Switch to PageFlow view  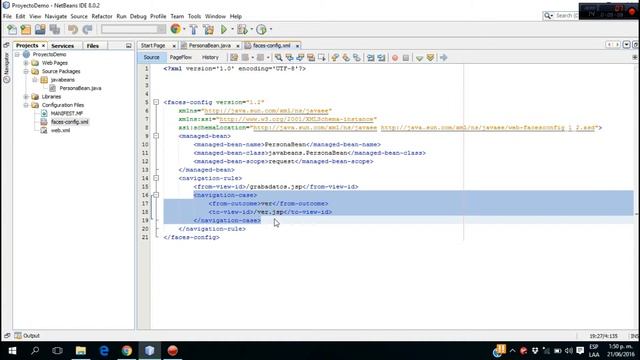pos(180,58)
